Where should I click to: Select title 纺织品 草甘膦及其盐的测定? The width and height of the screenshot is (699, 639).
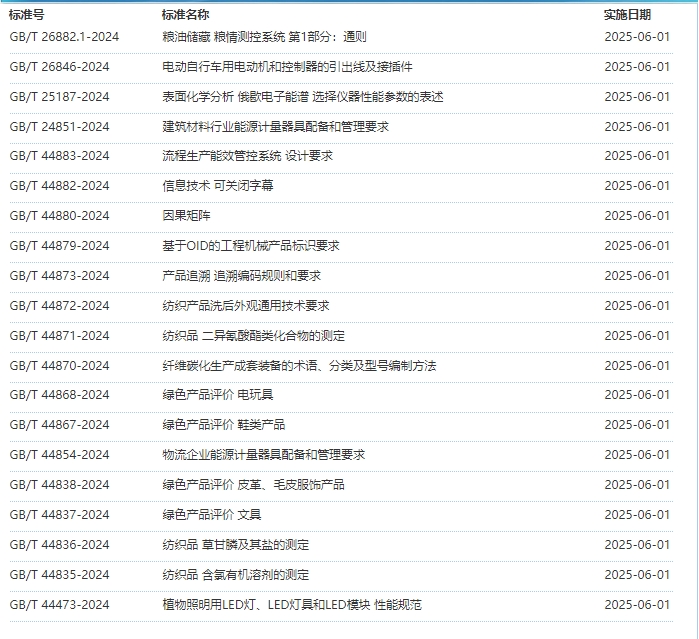(x=236, y=545)
